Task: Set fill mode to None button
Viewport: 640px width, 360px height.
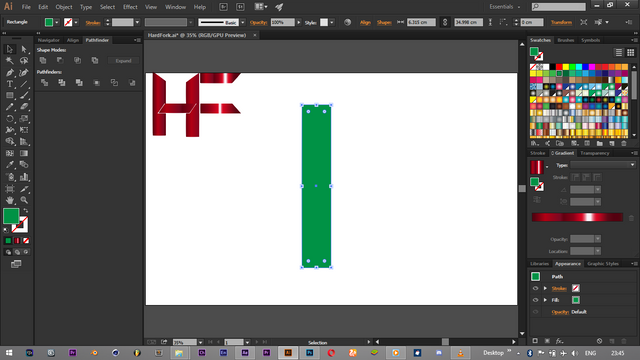Action: tap(26, 241)
